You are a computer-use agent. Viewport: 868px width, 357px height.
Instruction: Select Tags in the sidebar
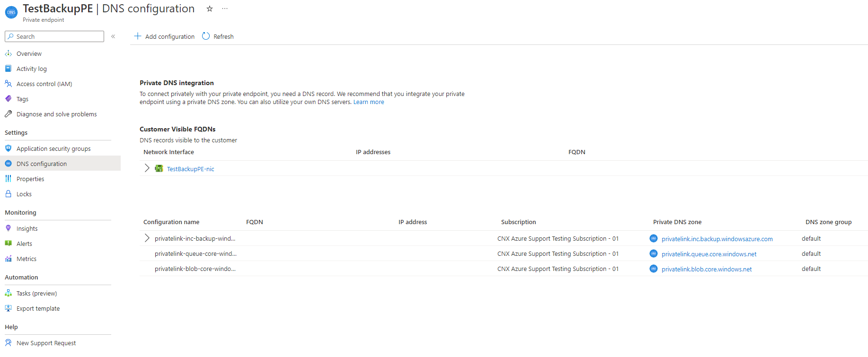(22, 99)
